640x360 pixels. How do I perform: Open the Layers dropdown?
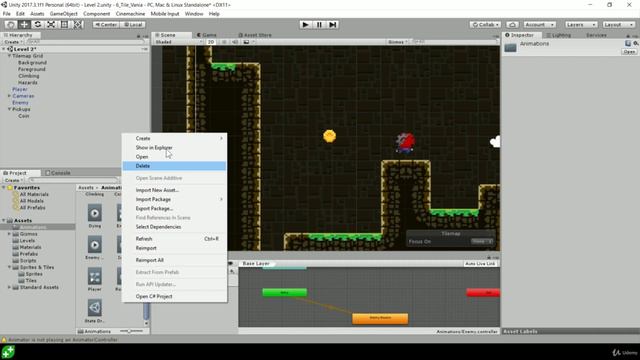point(581,24)
